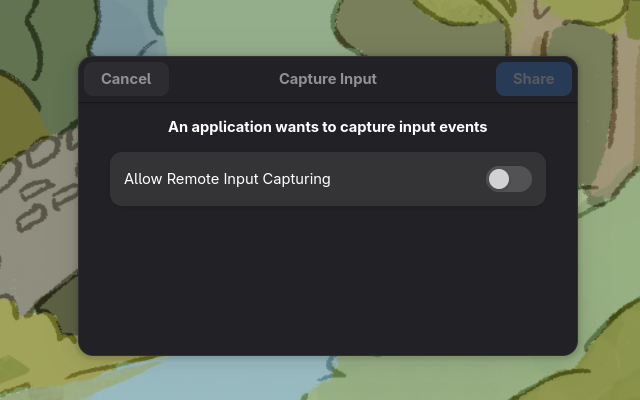Click the "Capture Input" dialog title

(x=327, y=79)
